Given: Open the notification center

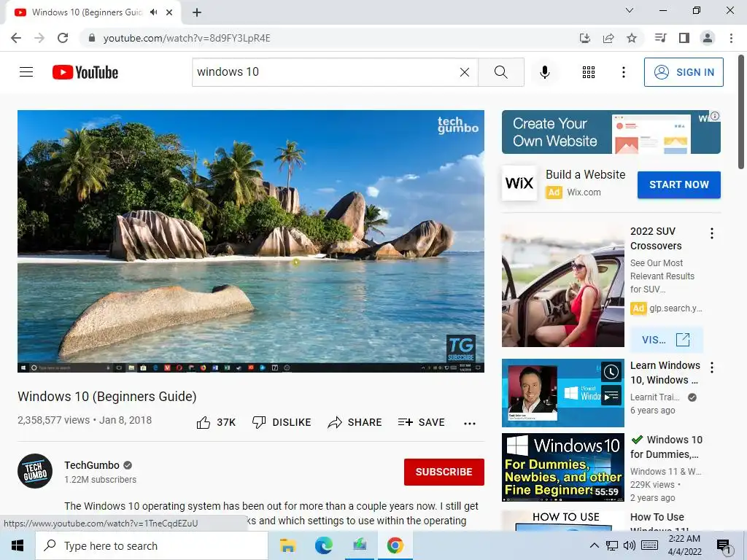Looking at the screenshot, I should coord(724,546).
